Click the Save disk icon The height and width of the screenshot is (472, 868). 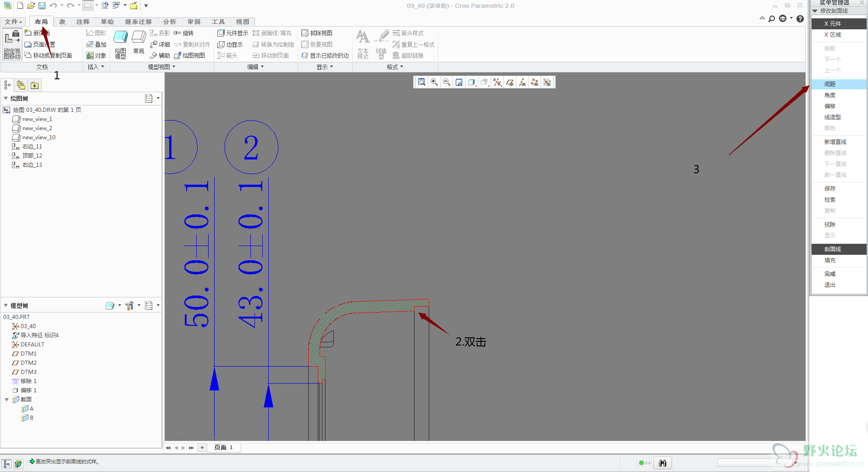click(42, 5)
